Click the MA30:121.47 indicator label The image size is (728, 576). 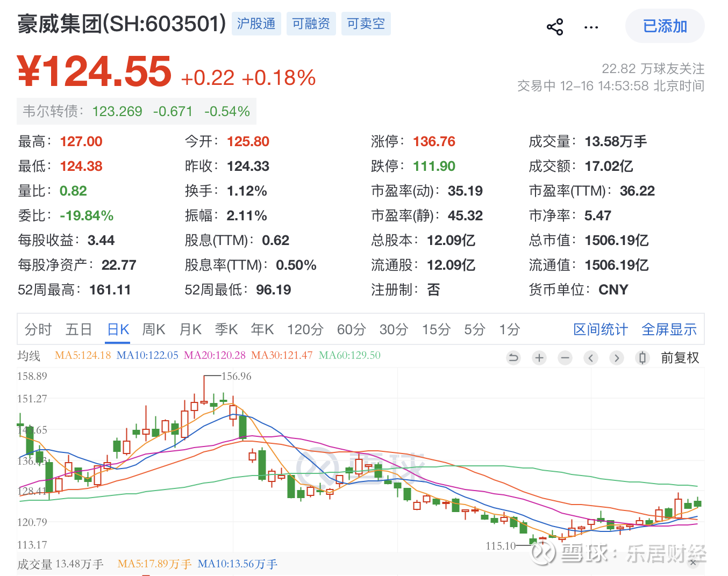click(282, 355)
